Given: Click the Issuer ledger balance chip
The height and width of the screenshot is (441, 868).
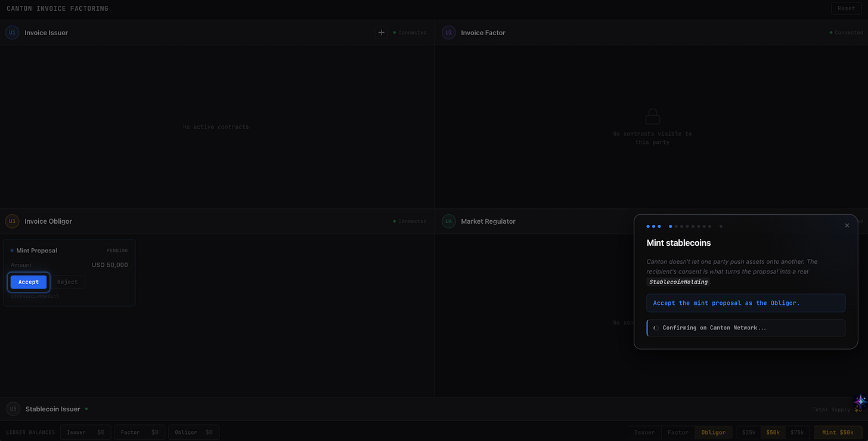Looking at the screenshot, I should (x=86, y=432).
